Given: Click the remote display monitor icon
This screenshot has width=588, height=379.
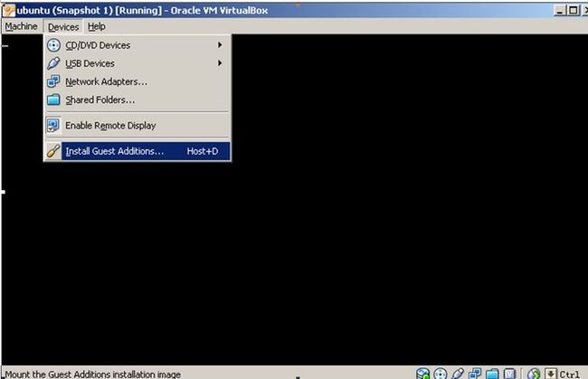Looking at the screenshot, I should (53, 126).
